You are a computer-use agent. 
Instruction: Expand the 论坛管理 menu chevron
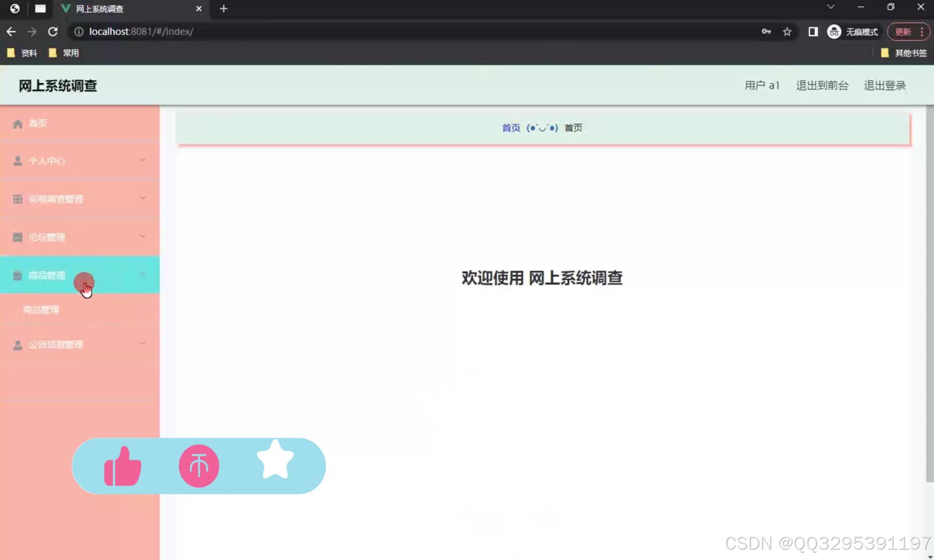(x=143, y=236)
